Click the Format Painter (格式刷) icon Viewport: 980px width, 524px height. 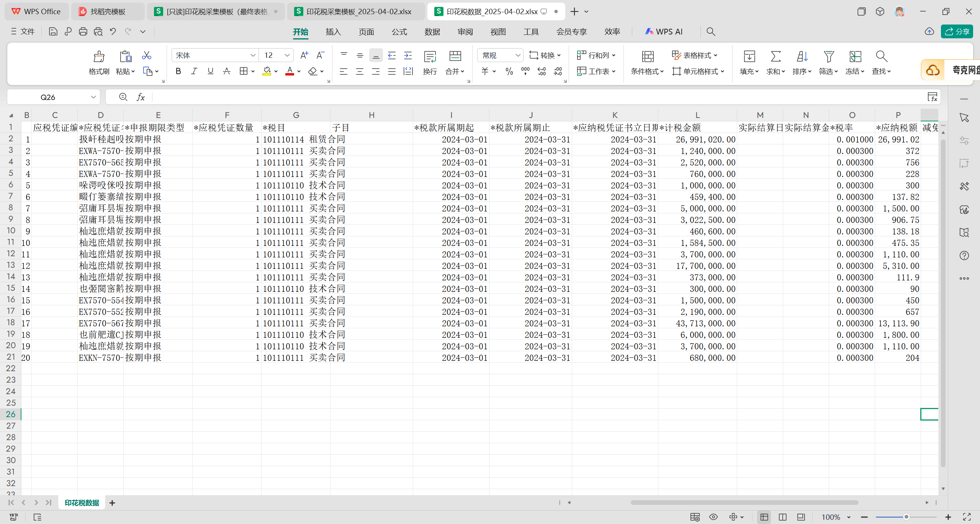point(99,57)
